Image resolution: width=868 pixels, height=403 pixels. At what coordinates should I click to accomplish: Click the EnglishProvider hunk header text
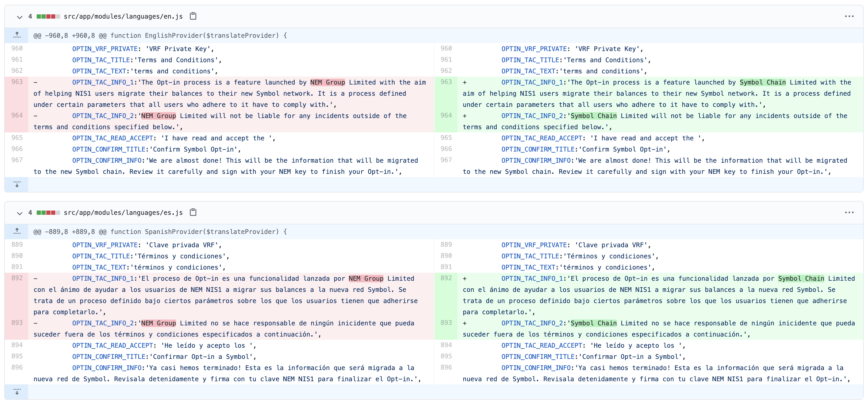pyautogui.click(x=160, y=35)
